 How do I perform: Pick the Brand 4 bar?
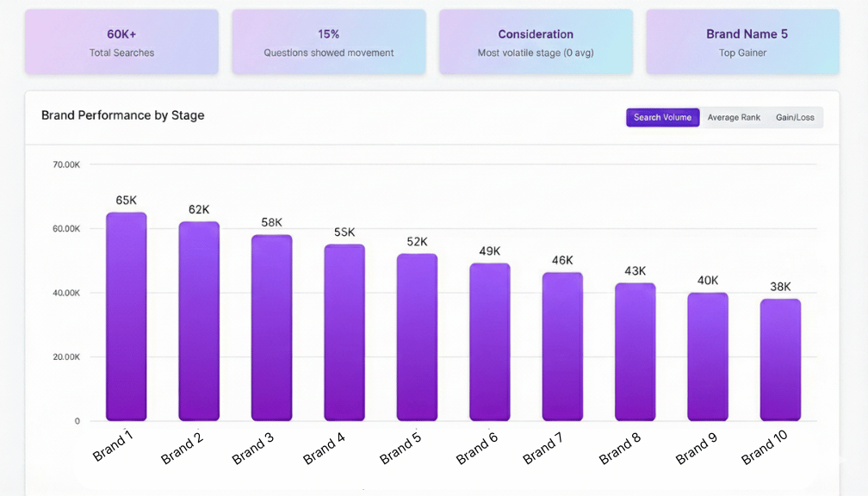click(344, 332)
